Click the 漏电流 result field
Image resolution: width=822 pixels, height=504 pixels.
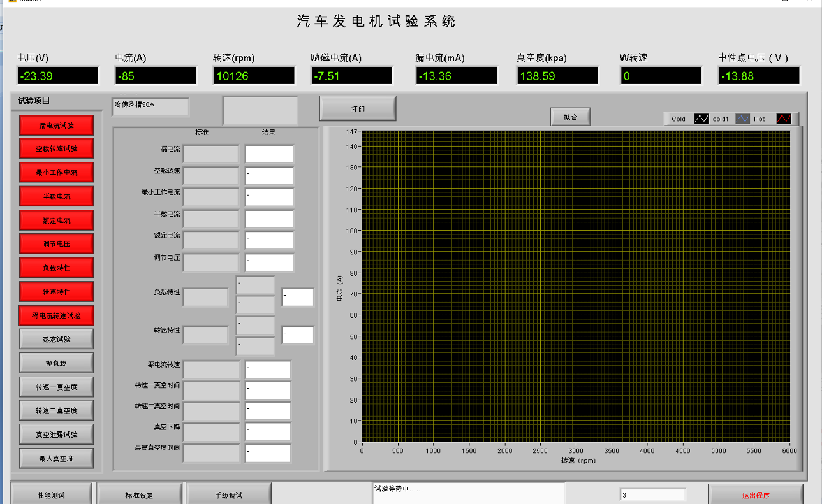pos(269,154)
